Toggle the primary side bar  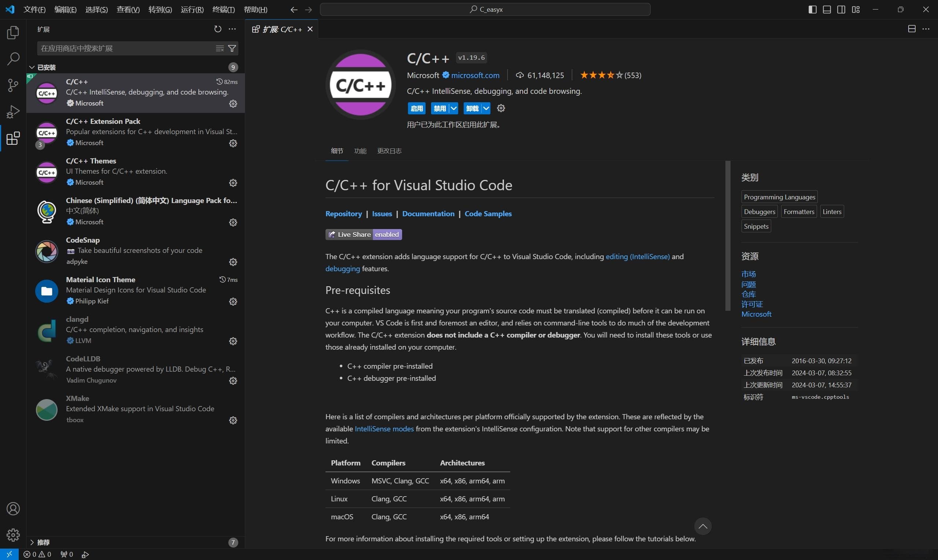click(x=812, y=10)
